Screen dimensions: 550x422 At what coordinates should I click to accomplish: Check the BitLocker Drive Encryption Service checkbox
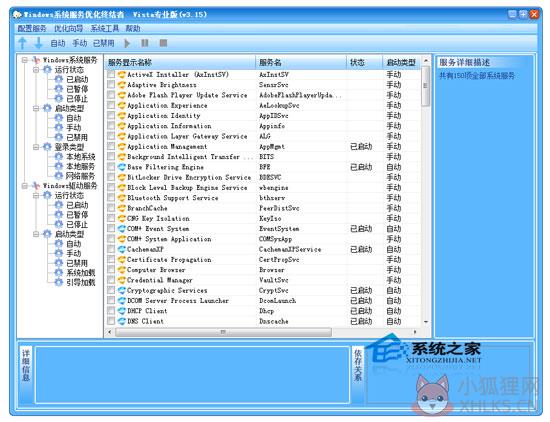click(x=111, y=177)
